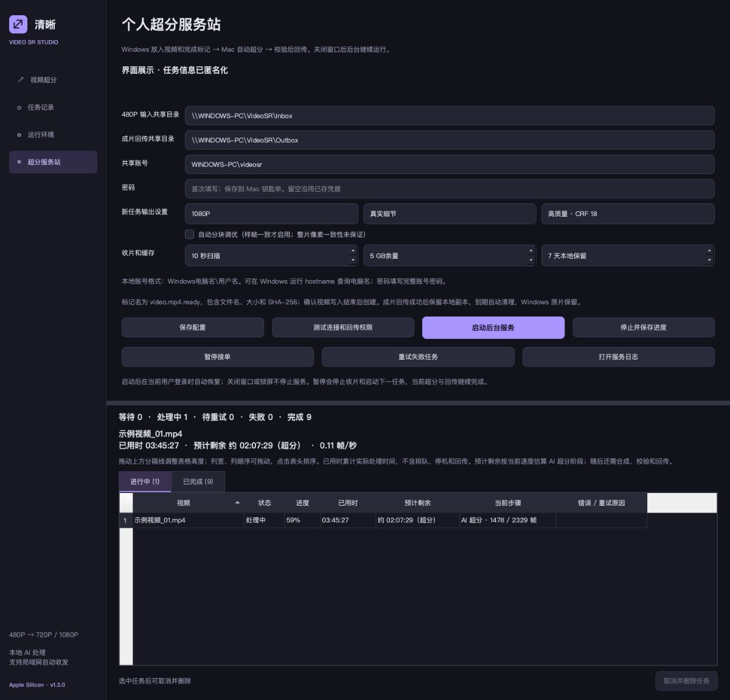Switch to the 进行中 (1) tab
Viewport: 730px width, 700px height.
[x=145, y=481]
